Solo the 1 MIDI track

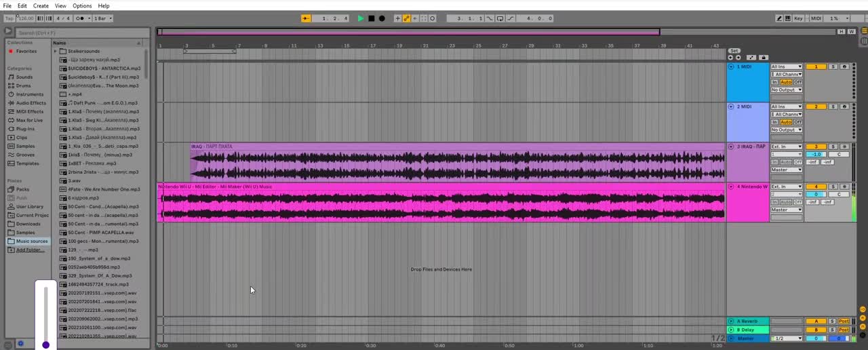point(833,66)
